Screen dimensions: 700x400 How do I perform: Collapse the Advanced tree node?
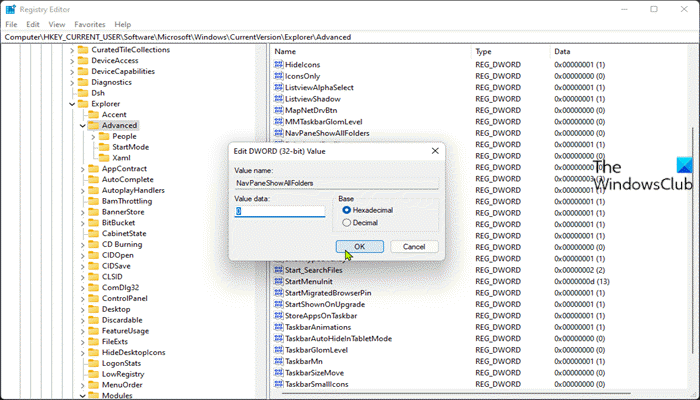(83, 125)
